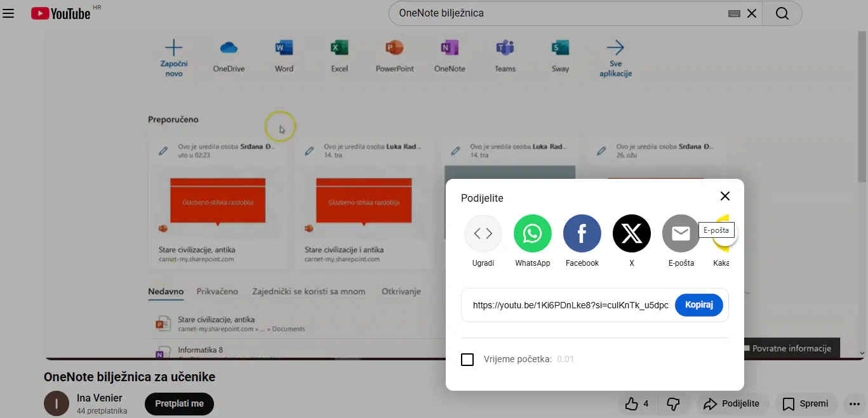The width and height of the screenshot is (868, 418).
Task: Click the Stare civilizacije, antika recommended card thumbnail
Action: click(218, 202)
